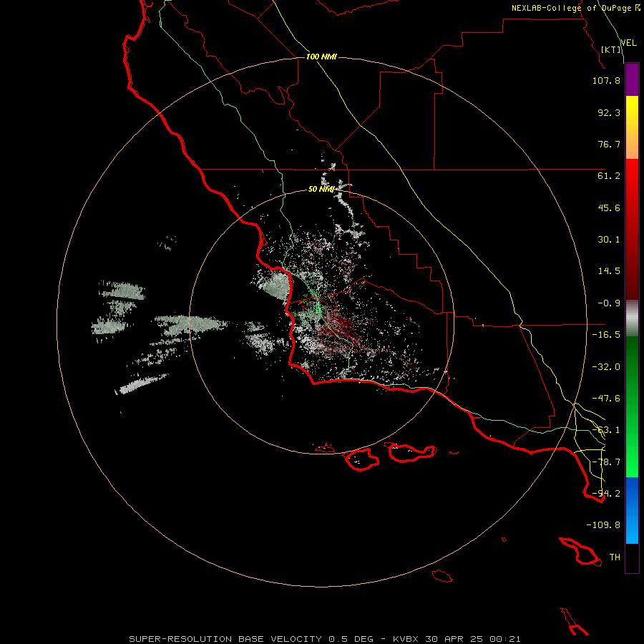
Task: Select the -94.2 scale value
Action: coord(606,494)
